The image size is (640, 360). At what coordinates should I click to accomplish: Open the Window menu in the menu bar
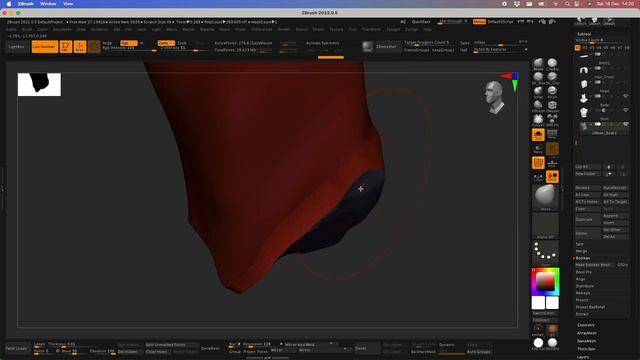[x=48, y=4]
